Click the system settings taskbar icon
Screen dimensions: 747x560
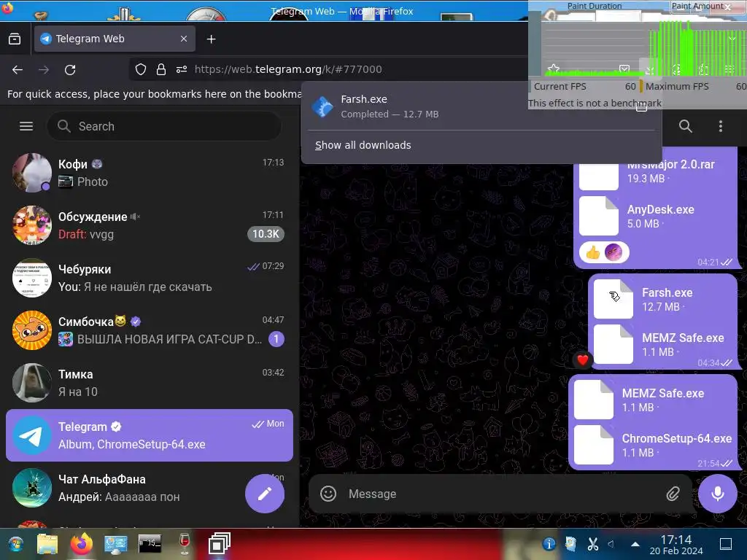116,544
